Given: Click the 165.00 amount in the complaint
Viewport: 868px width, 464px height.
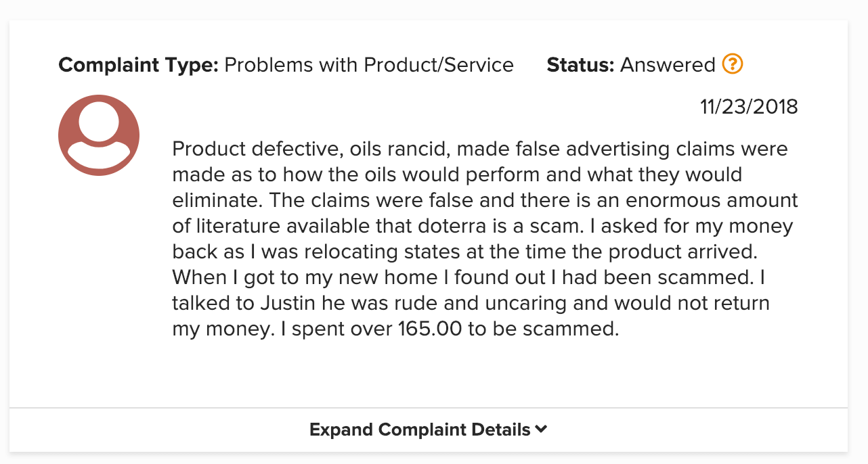Looking at the screenshot, I should pos(425,331).
